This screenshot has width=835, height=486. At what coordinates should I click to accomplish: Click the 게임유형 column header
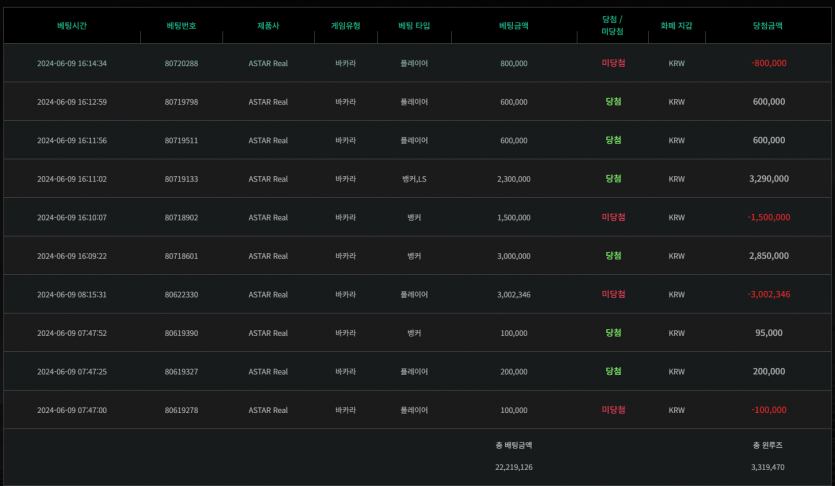pyautogui.click(x=346, y=26)
